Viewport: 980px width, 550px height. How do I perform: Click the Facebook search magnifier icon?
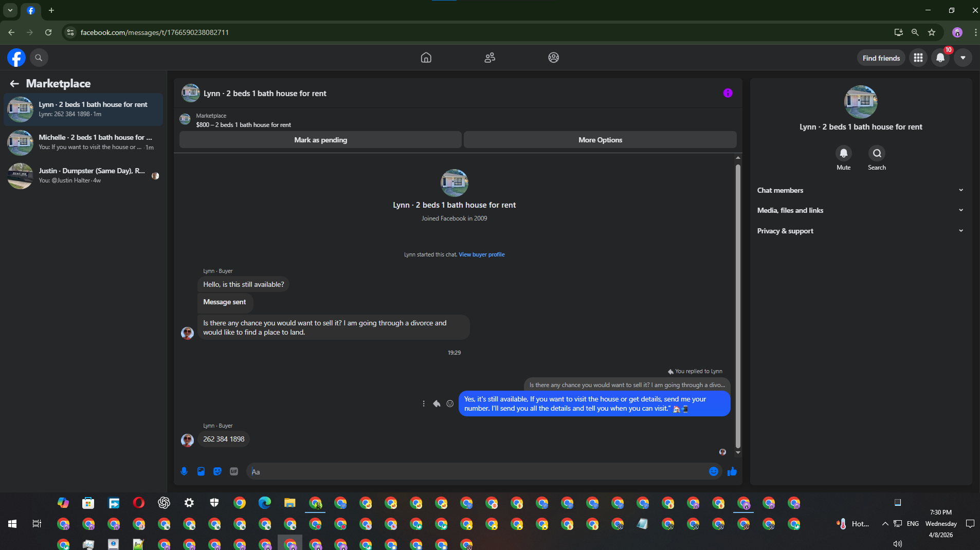click(x=39, y=58)
